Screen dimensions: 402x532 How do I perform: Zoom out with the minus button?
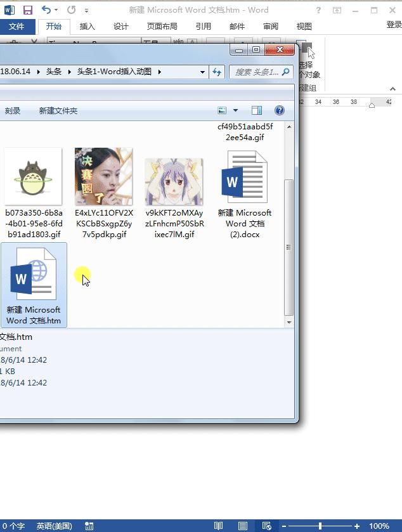point(284,526)
